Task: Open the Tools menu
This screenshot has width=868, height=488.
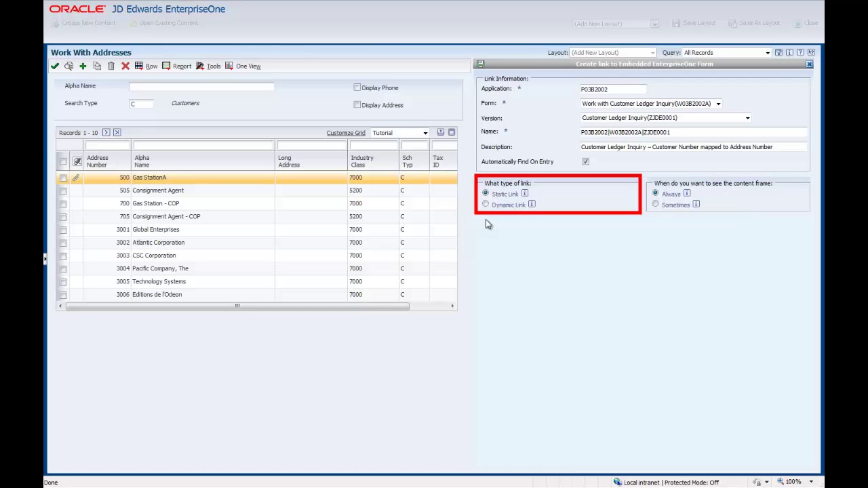Action: click(208, 66)
